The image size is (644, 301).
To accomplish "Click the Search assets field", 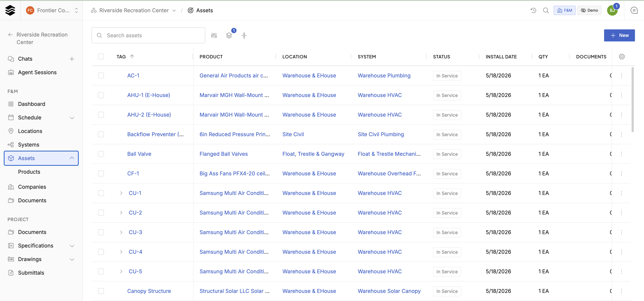I will click(148, 35).
